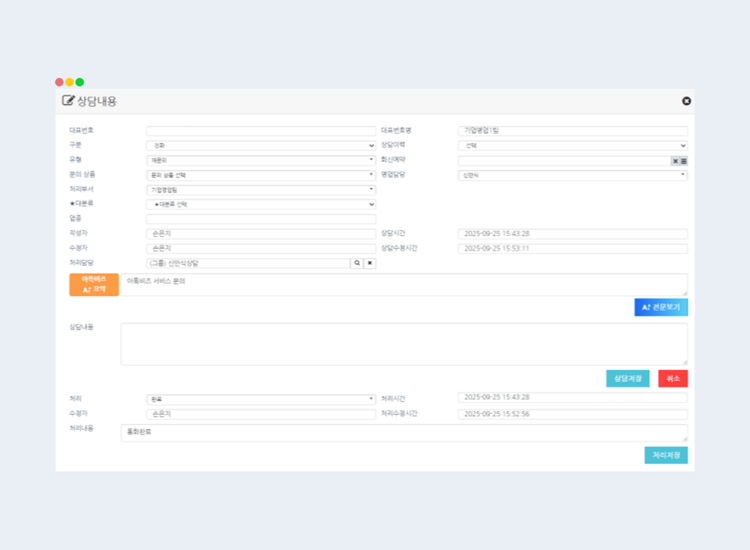Screen dimensions: 750x550
Task: Open the 회신예약 calendar picker icon
Action: pos(684,160)
